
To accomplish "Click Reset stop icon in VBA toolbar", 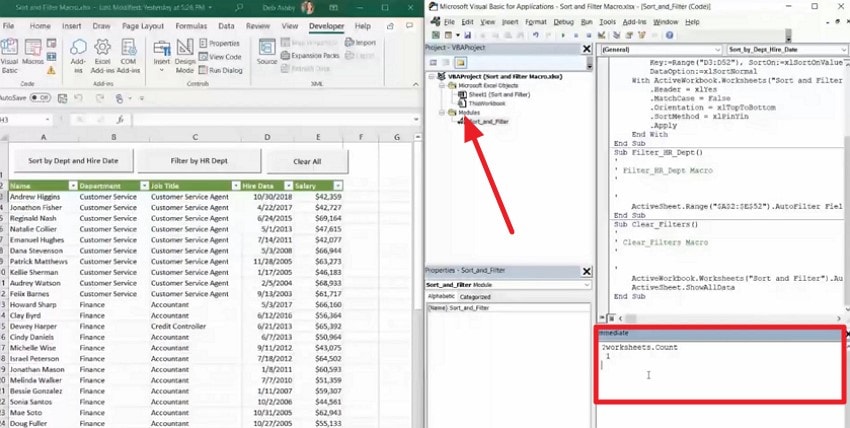I will [x=589, y=35].
